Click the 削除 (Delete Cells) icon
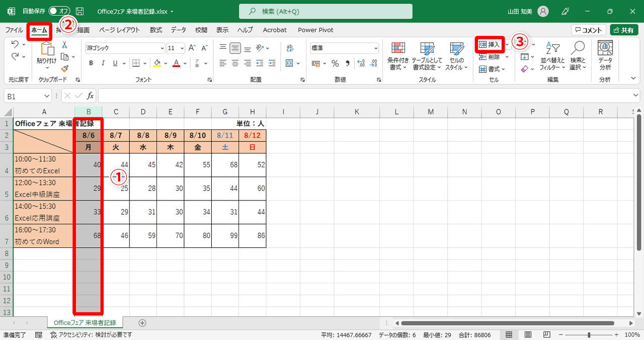644x340 pixels. coord(491,56)
